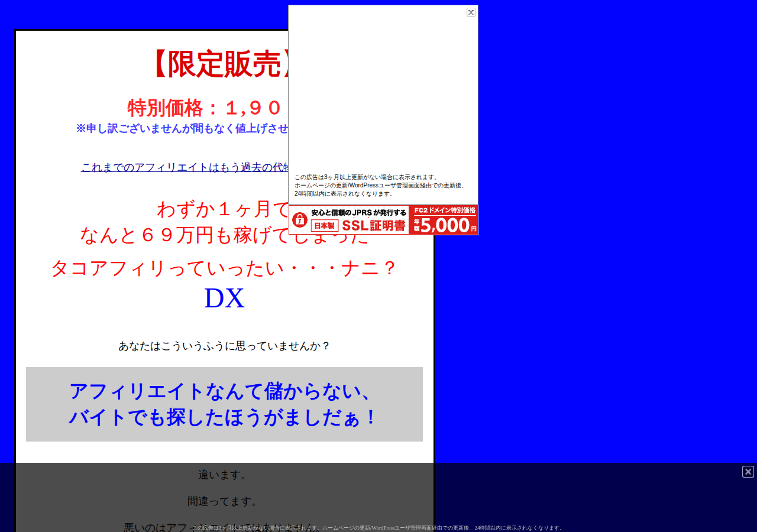The image size is (757, 532).
Task: Dismiss the bottom overlay banner with its X
Action: coord(748,472)
